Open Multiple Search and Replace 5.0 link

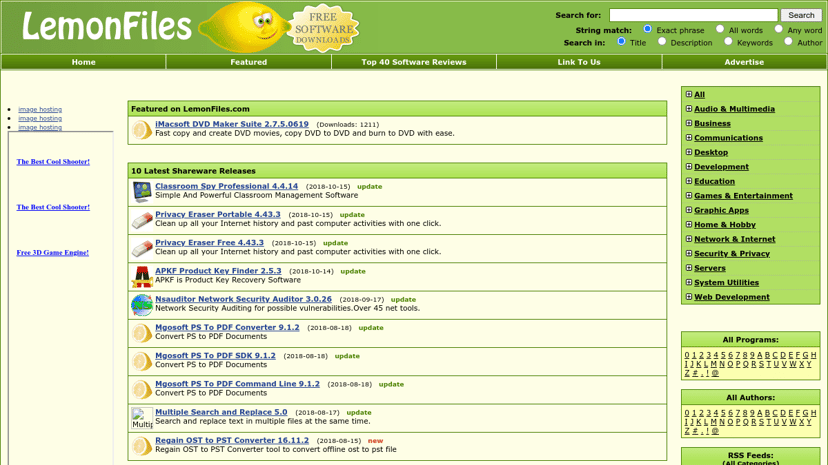pyautogui.click(x=221, y=412)
